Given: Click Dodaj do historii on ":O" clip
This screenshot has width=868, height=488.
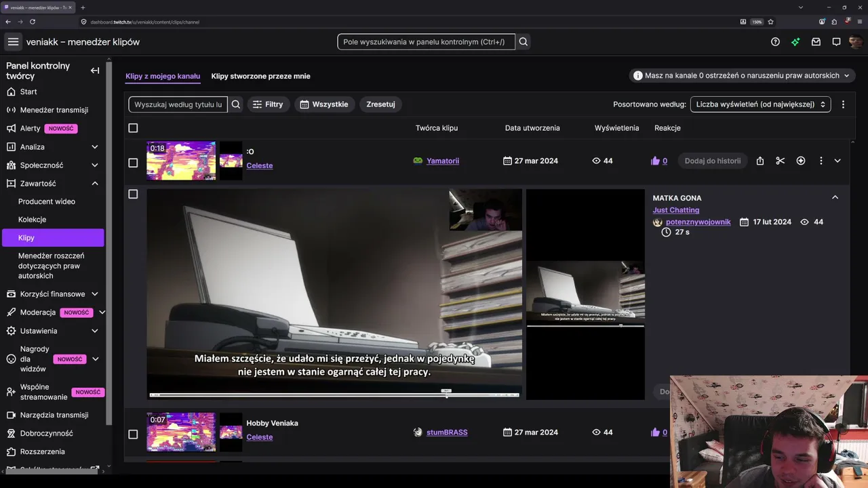Looking at the screenshot, I should tap(713, 161).
